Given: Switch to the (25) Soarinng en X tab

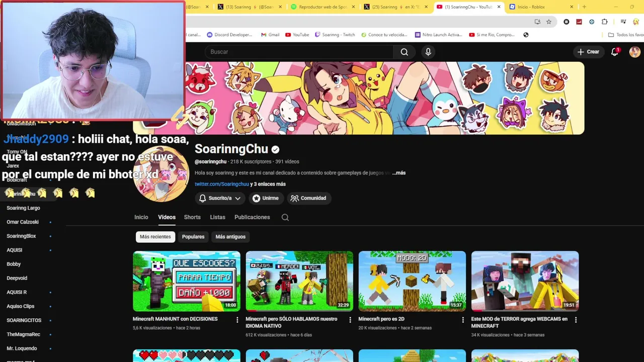Looking at the screenshot, I should click(x=395, y=7).
